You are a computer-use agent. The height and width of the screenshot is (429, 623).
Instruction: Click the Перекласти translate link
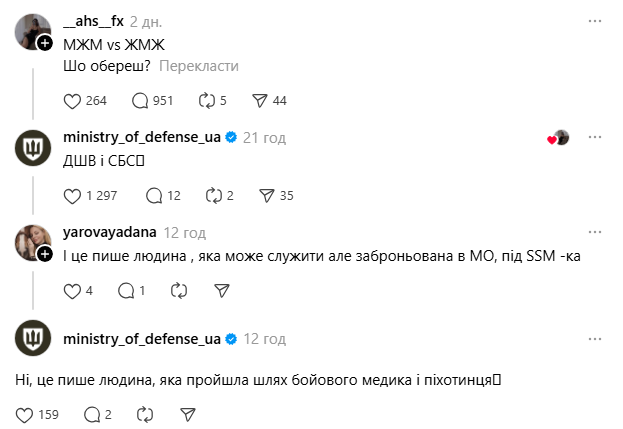(200, 66)
